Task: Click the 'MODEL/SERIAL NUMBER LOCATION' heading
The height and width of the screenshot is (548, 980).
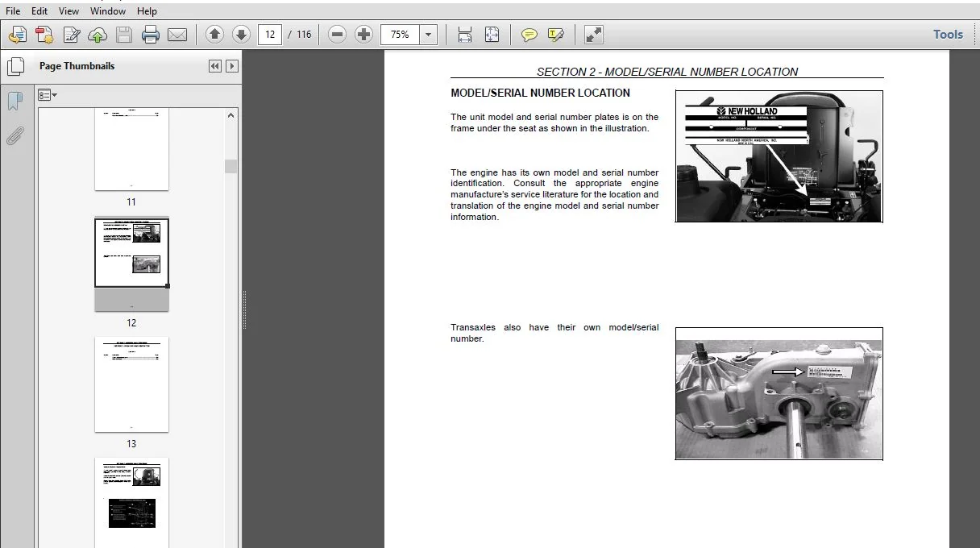Action: click(540, 93)
